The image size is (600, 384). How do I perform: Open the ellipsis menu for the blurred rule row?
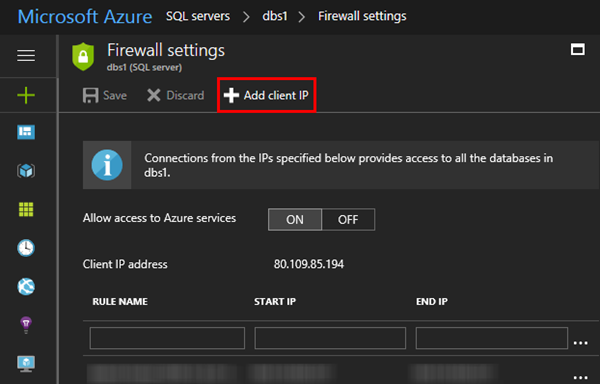click(x=580, y=377)
